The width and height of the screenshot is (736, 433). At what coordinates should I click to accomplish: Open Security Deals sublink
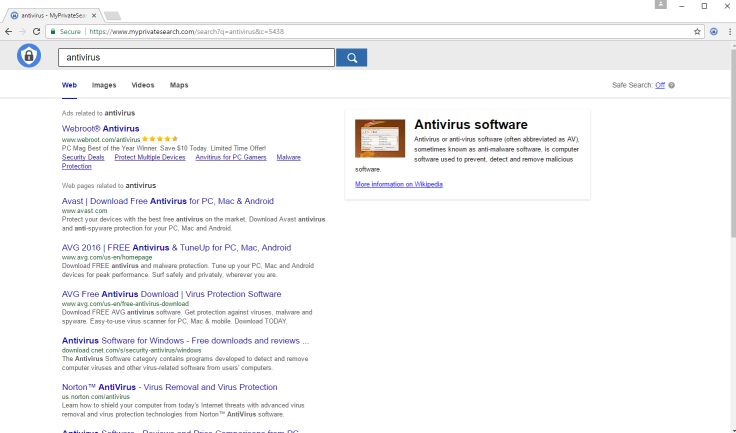[x=83, y=157]
